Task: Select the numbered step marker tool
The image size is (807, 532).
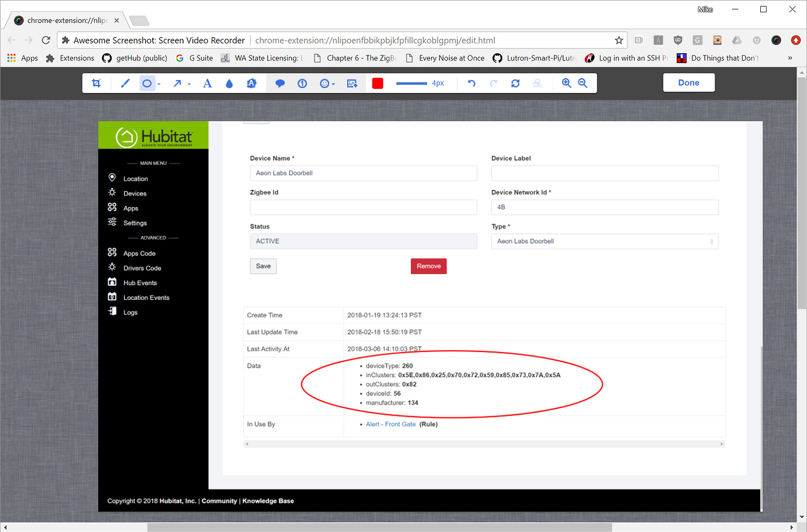Action: [302, 83]
